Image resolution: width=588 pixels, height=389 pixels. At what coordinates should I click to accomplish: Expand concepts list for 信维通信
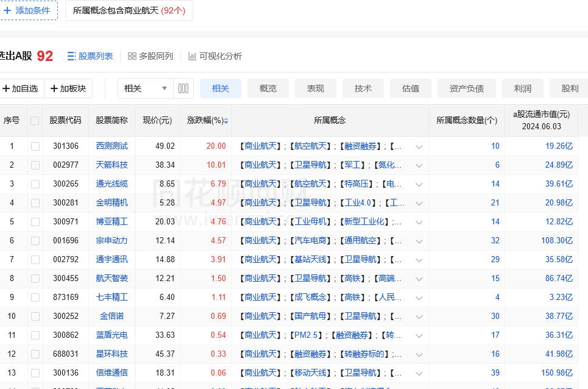[419, 373]
